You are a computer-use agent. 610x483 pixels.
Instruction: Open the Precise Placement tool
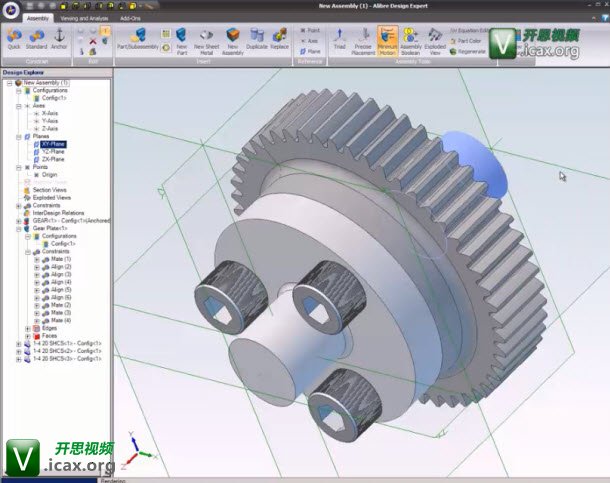pos(363,41)
